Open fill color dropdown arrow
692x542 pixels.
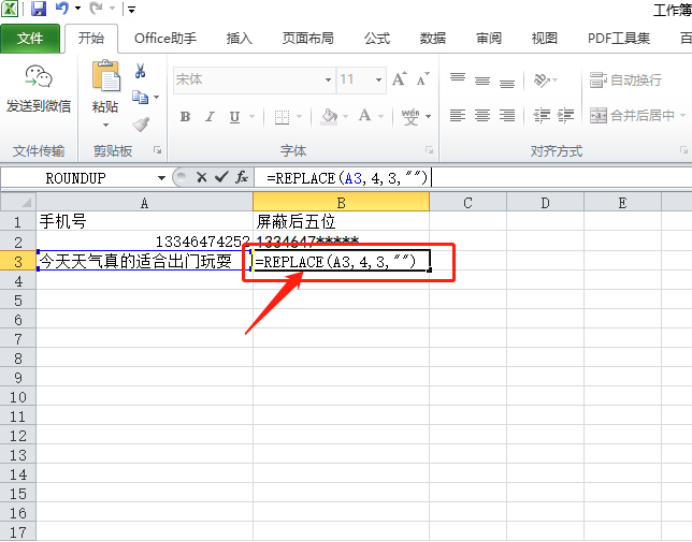pyautogui.click(x=346, y=117)
